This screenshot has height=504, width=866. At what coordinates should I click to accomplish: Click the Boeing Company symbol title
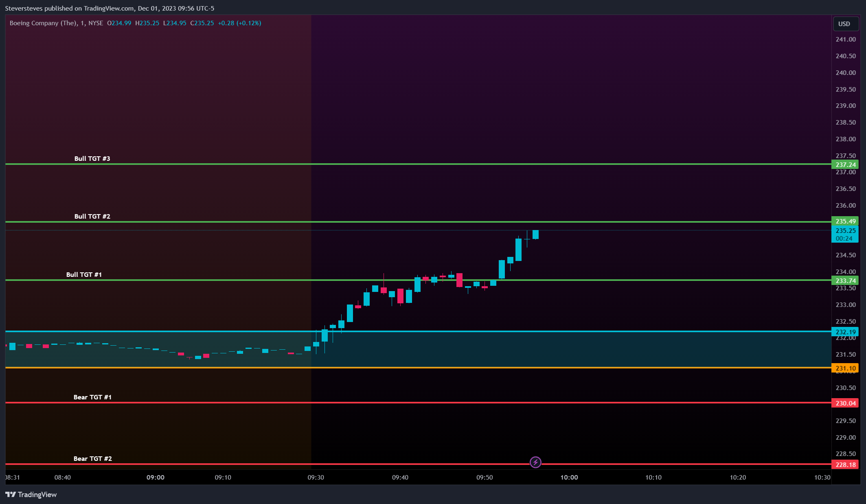56,23
